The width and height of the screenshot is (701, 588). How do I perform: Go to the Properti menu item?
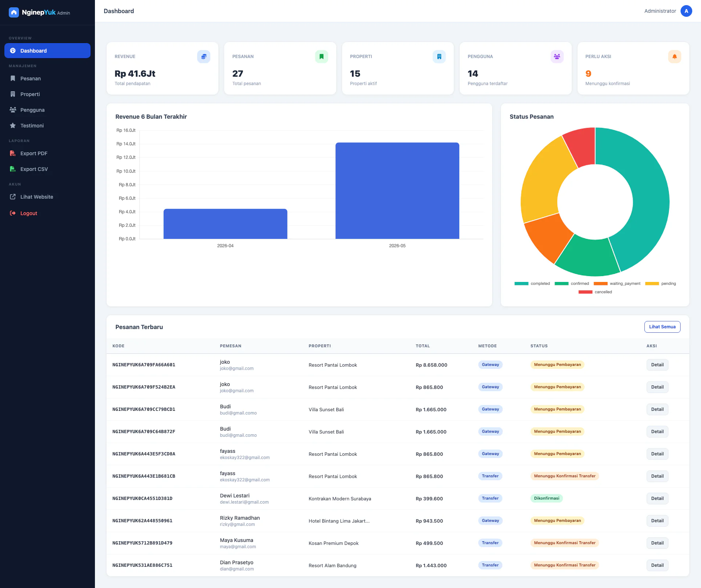click(x=47, y=94)
